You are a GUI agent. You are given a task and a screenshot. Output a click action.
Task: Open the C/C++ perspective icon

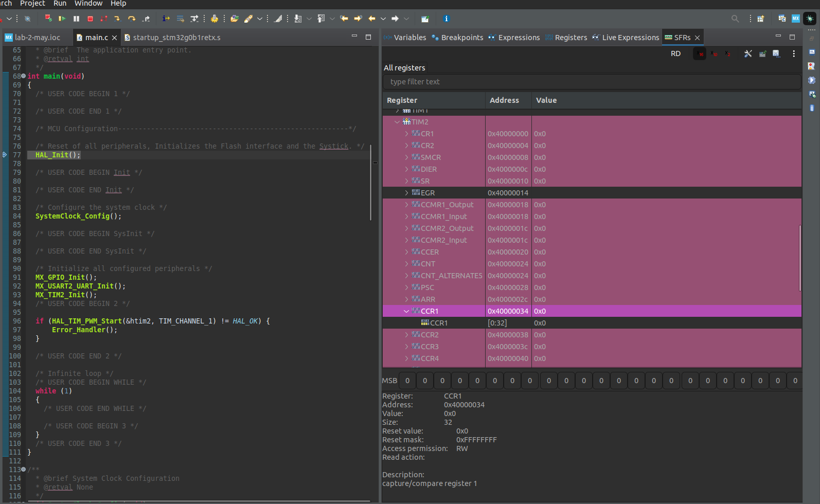click(x=782, y=19)
